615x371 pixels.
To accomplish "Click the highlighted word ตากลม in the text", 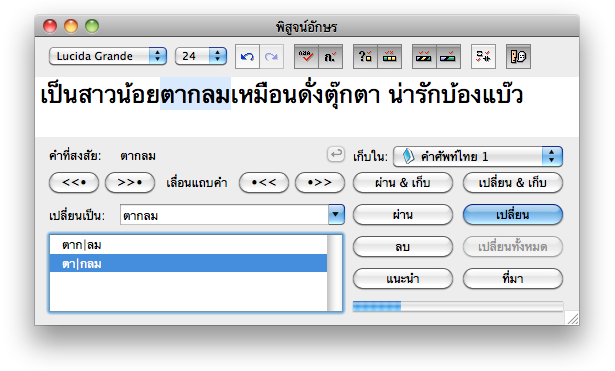I will pyautogui.click(x=195, y=95).
